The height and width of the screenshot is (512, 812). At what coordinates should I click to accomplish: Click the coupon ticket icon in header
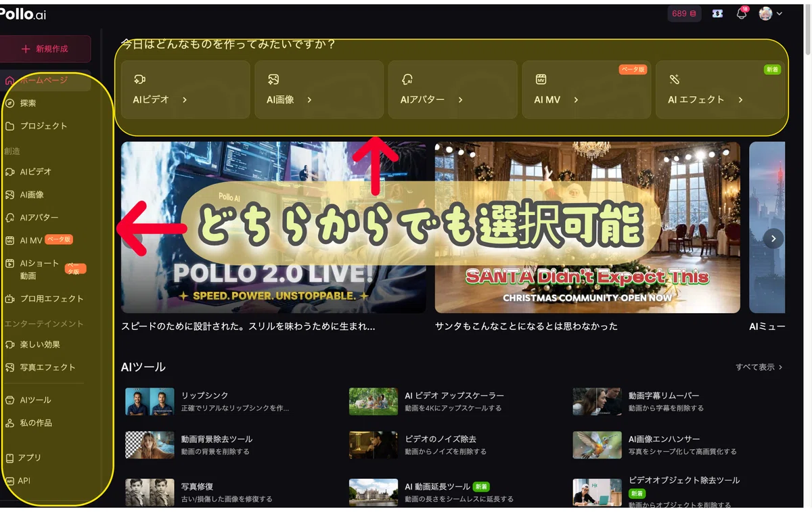717,14
